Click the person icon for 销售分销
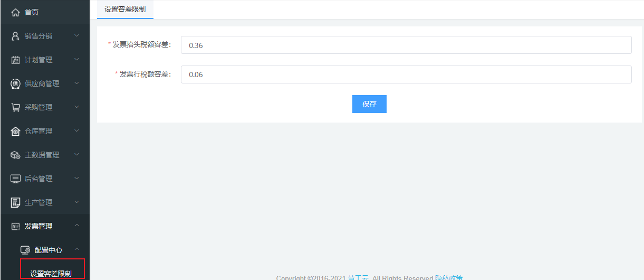This screenshot has width=644, height=280. tap(15, 36)
